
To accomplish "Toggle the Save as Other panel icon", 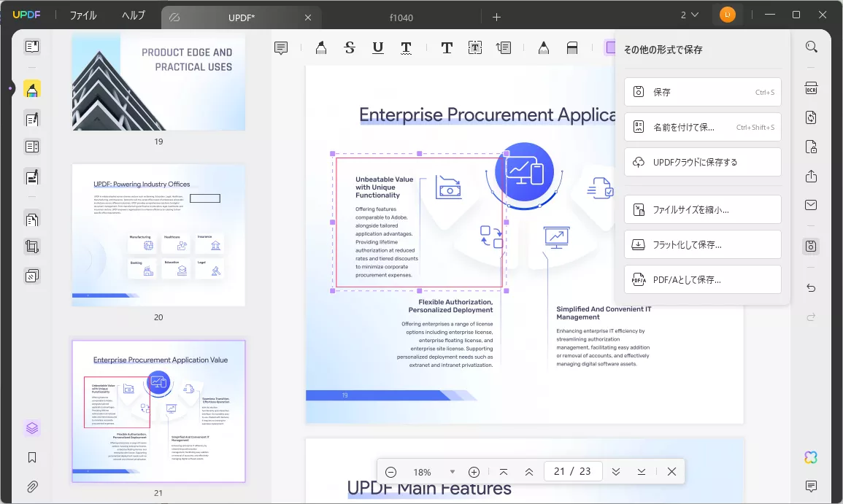I will (812, 246).
